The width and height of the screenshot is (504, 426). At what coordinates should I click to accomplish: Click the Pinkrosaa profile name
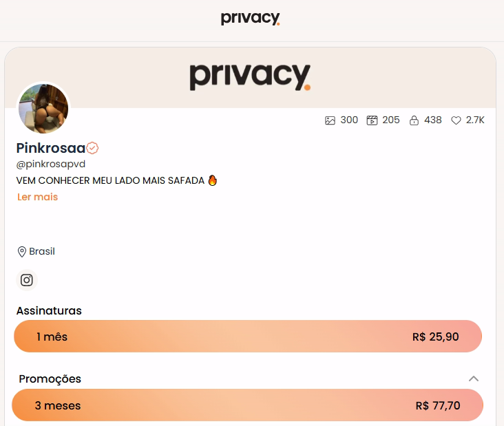(x=51, y=148)
